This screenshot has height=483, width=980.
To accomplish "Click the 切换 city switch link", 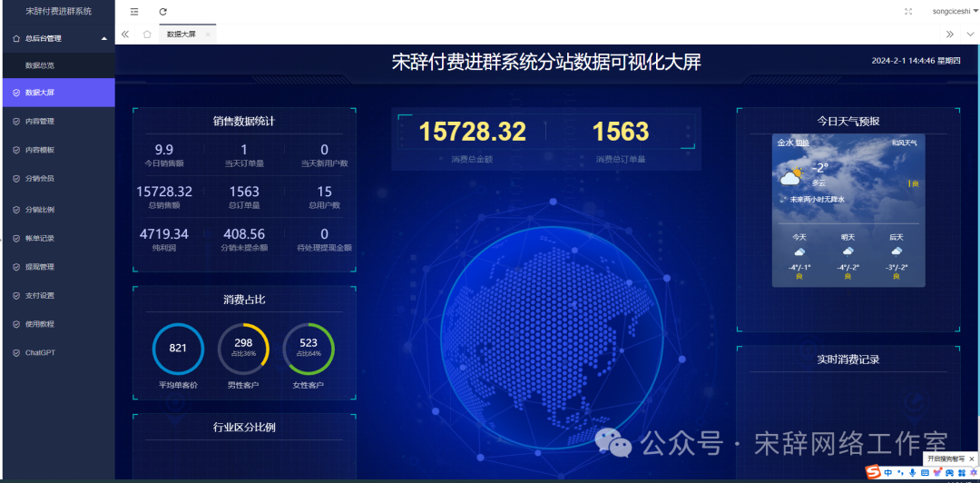I will click(802, 143).
